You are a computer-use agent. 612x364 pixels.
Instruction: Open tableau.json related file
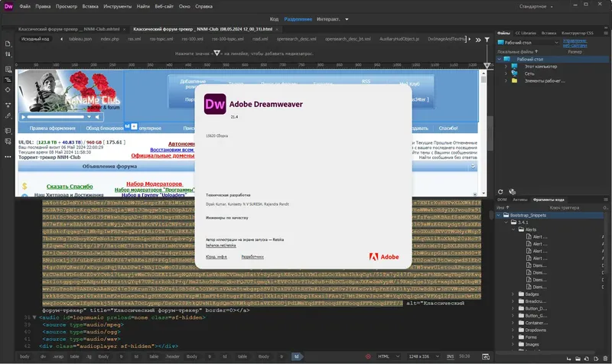click(80, 39)
